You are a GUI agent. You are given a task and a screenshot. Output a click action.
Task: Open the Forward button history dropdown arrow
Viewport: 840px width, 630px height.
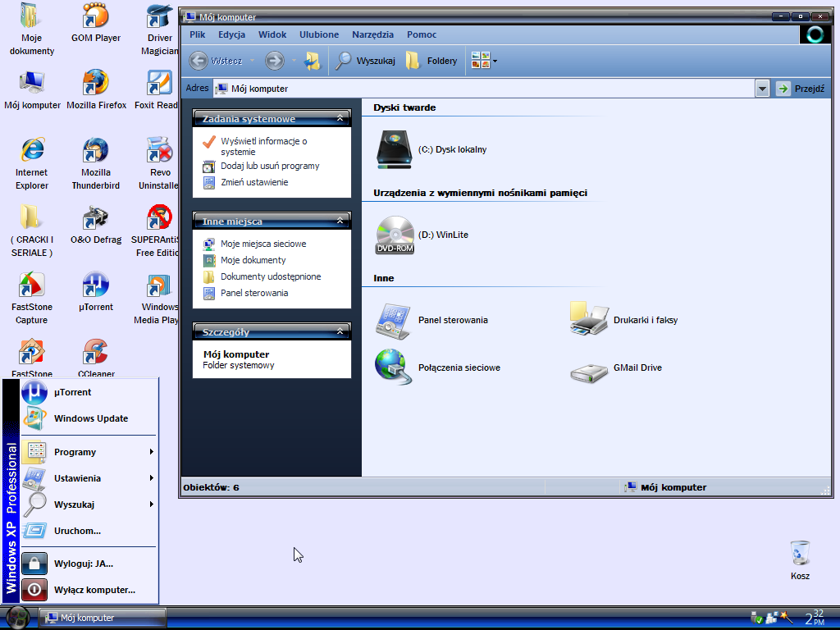(x=294, y=61)
